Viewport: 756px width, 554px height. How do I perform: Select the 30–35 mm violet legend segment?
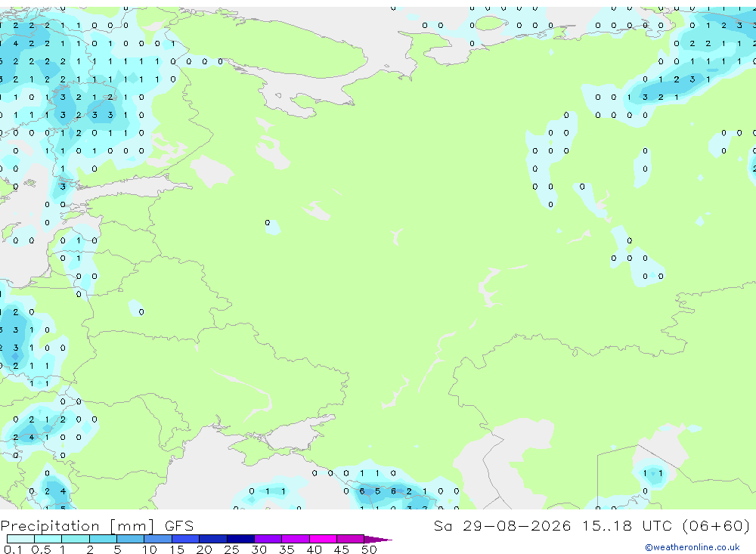point(268,539)
